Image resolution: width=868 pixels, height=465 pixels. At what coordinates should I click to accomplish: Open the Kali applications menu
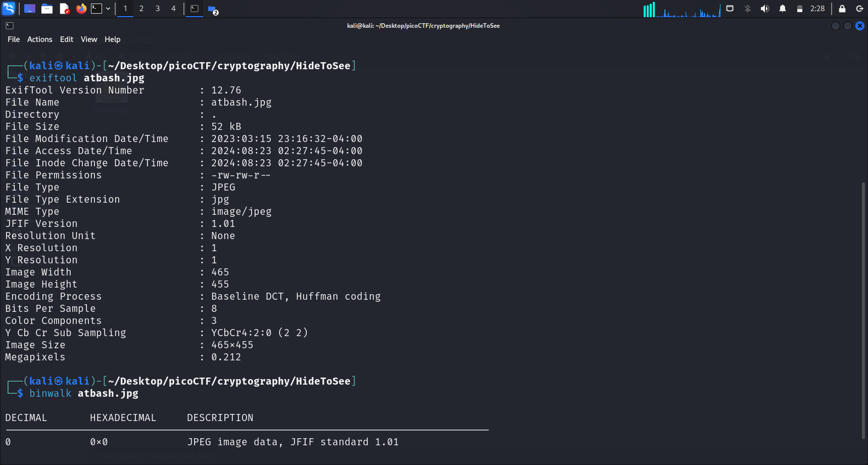coord(9,9)
